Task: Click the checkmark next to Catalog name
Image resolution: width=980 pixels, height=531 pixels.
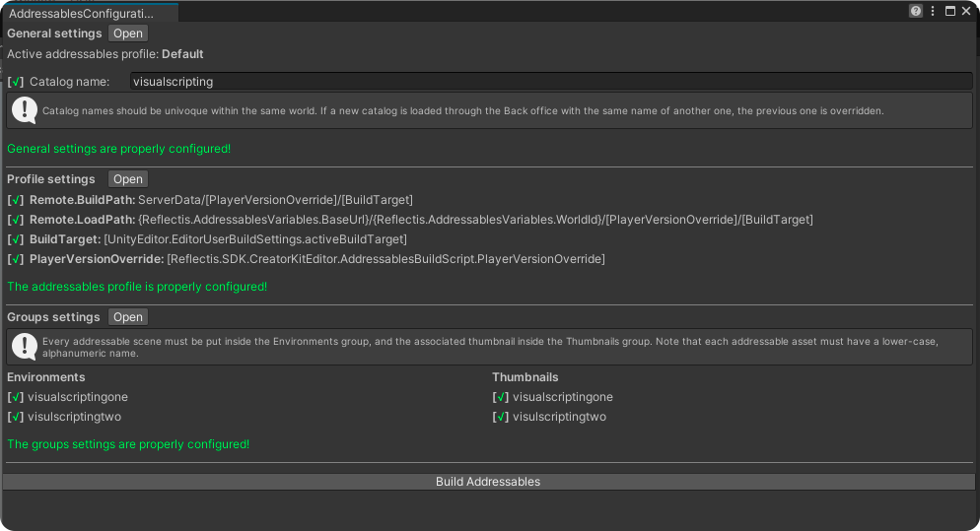Action: (16, 82)
